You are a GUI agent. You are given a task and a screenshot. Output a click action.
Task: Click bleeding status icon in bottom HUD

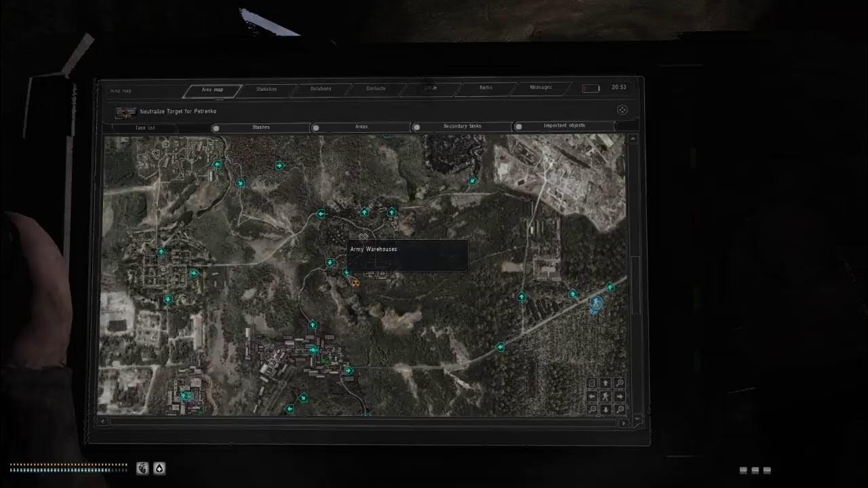click(142, 468)
